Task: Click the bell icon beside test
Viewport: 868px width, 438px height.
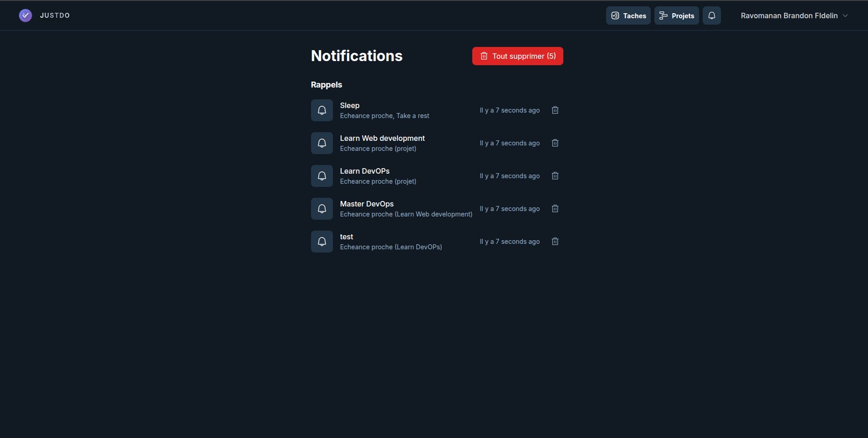Action: coord(322,242)
